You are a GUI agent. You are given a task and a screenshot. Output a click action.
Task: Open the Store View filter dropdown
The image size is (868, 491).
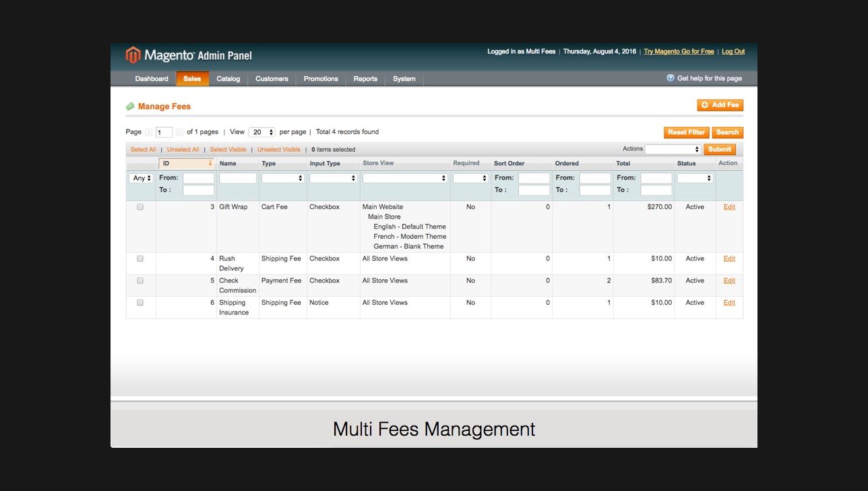tap(405, 178)
